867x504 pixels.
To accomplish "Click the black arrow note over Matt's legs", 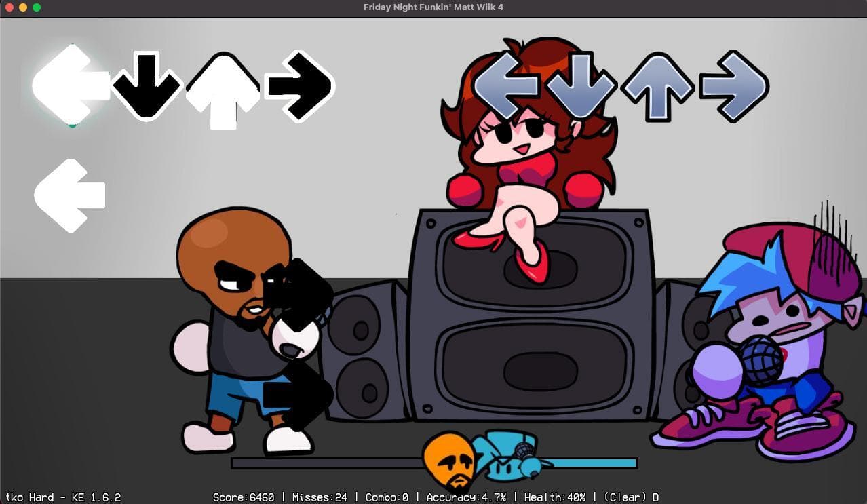I will (298, 395).
